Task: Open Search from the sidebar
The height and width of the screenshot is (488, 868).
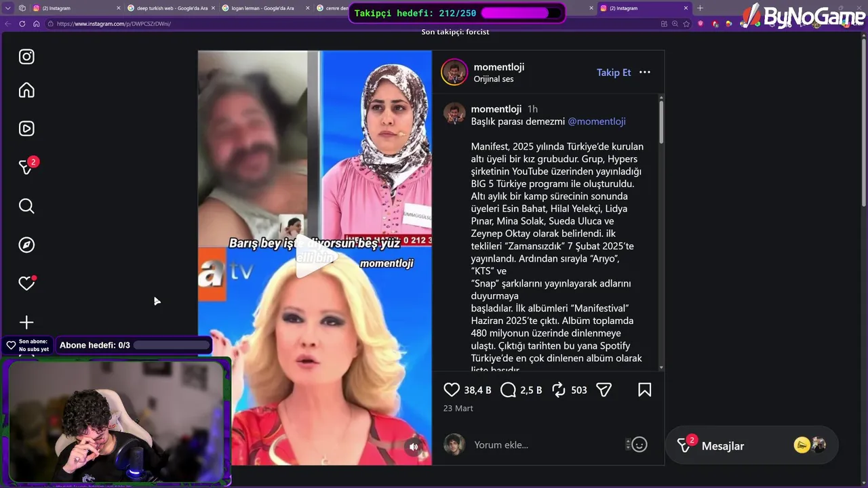Action: pyautogui.click(x=26, y=206)
